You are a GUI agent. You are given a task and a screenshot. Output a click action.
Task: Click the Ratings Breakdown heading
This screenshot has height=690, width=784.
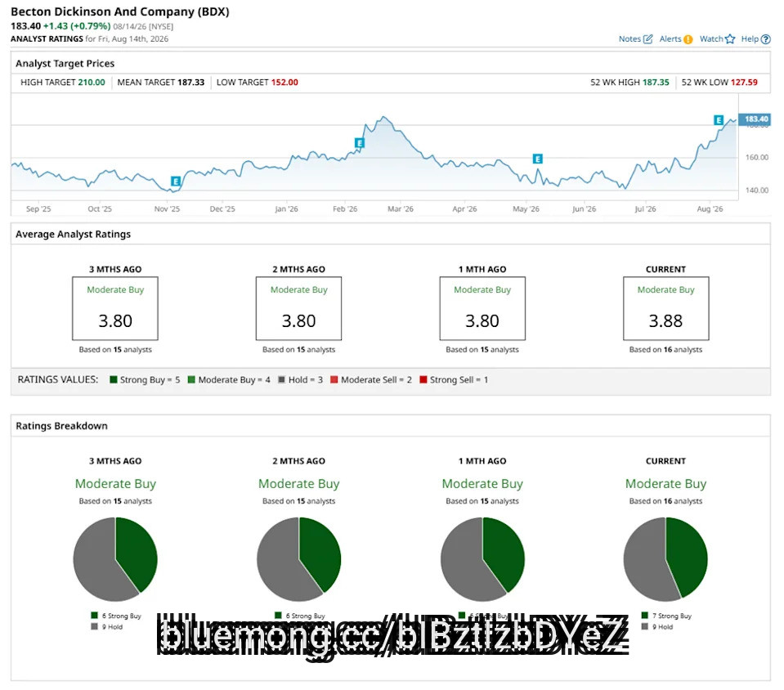tap(61, 426)
